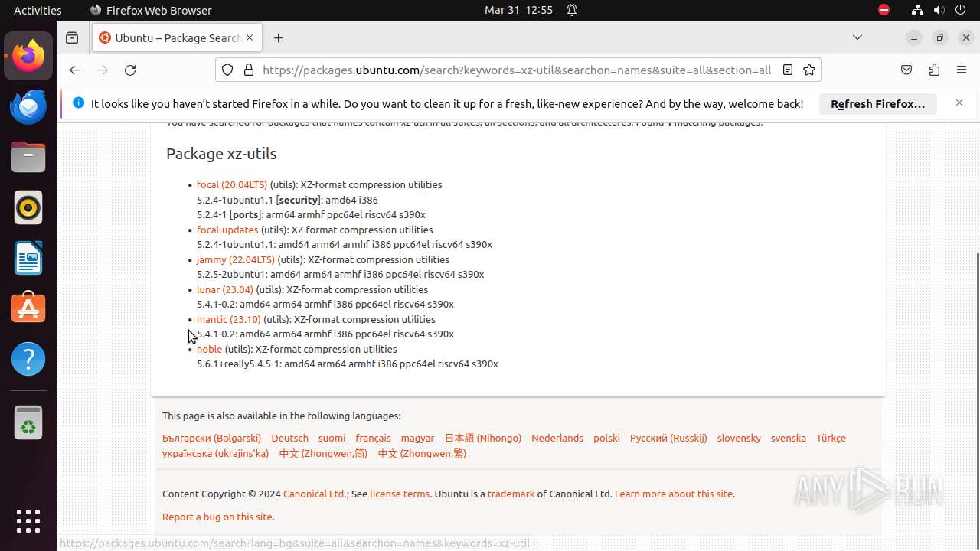Dismiss the Firefox refresh notification bar

pos(959,103)
